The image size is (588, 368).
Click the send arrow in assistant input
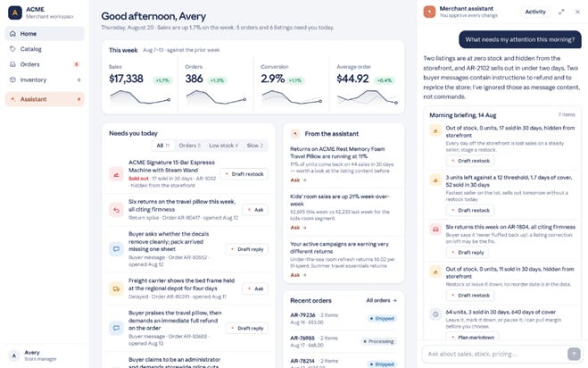tap(574, 354)
